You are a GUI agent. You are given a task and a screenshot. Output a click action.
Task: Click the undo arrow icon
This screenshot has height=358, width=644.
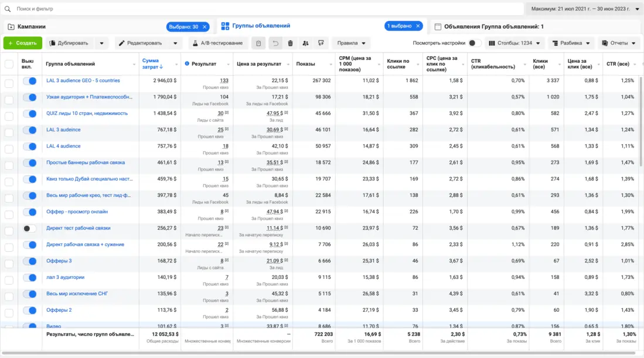(x=275, y=43)
